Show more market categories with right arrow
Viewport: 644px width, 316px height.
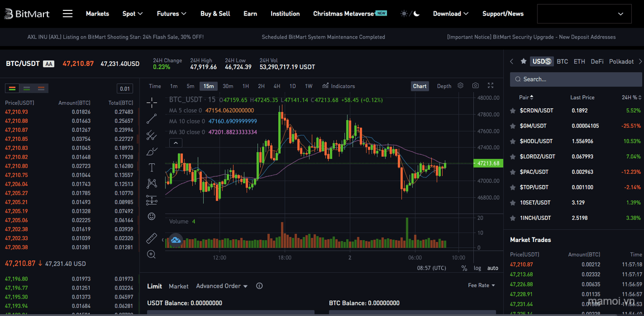[640, 62]
